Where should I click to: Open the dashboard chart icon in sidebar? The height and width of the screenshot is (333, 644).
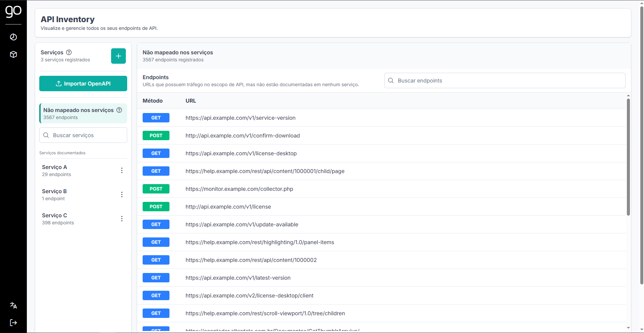click(13, 37)
